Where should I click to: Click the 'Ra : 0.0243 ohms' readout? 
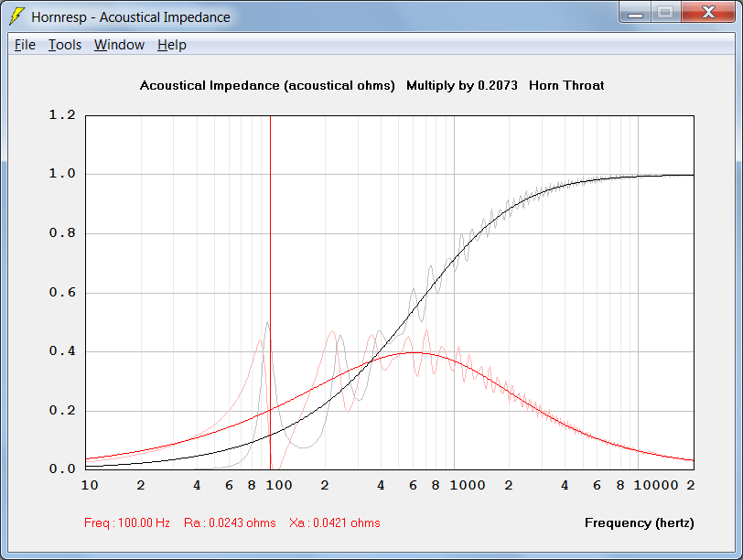tap(230, 523)
